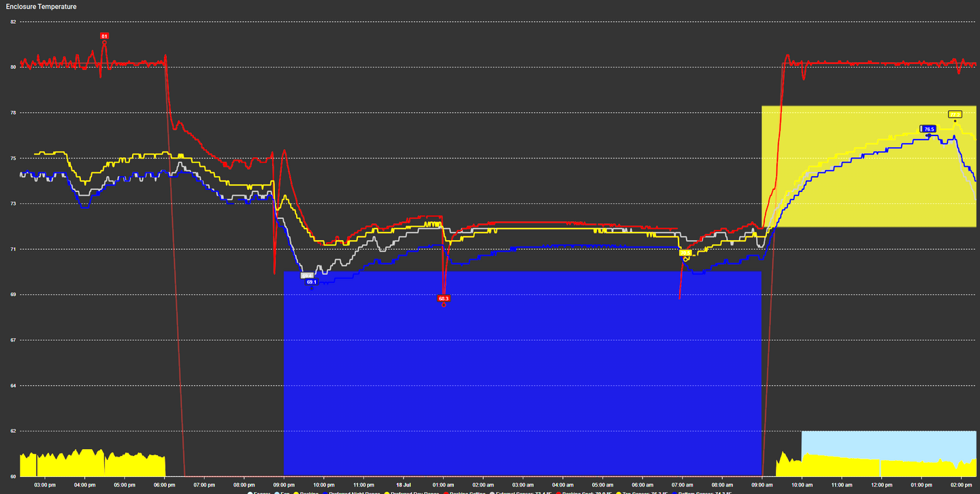This screenshot has width=980, height=494.
Task: Select the blue 69.1 minimum data label
Action: [312, 282]
